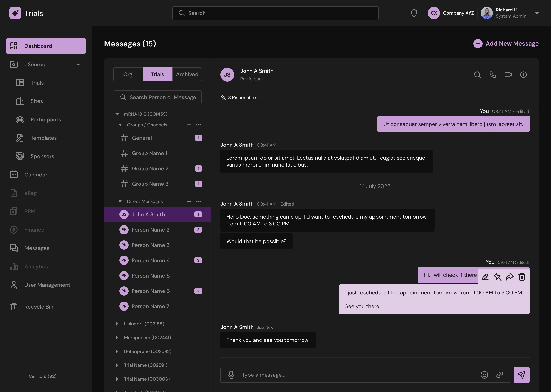Collapse Groups / Channels list
551x392 pixels.
pos(120,125)
